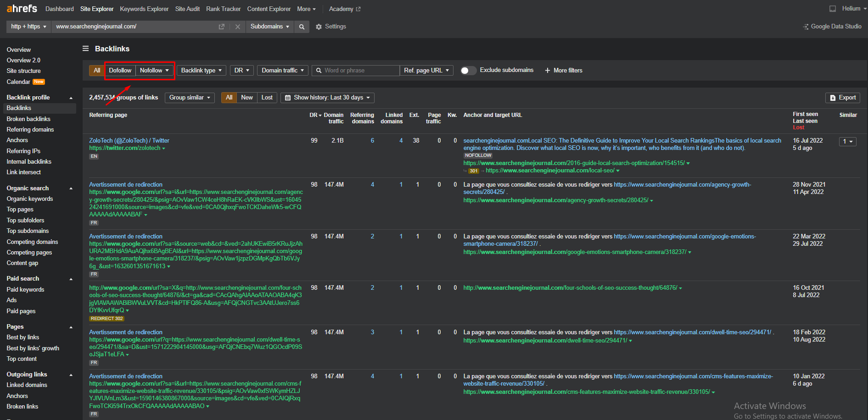Click the search magnifier button

click(x=302, y=27)
